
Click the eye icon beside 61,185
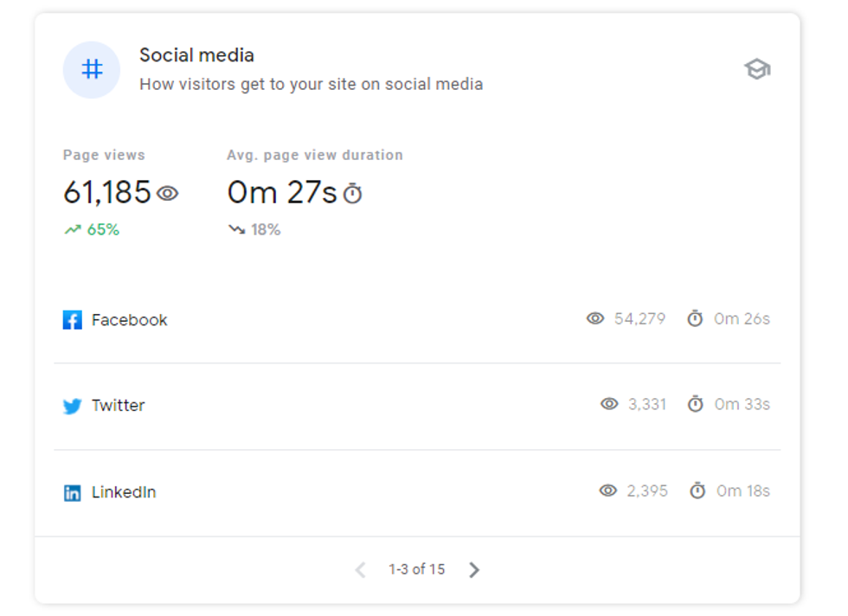tap(168, 193)
